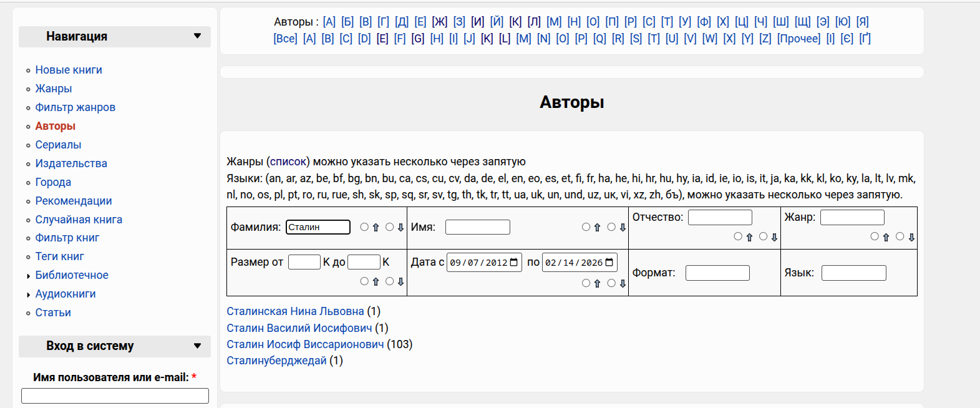Click the descending arrow beside the Имя field
This screenshot has width=980, height=408.
(623, 228)
